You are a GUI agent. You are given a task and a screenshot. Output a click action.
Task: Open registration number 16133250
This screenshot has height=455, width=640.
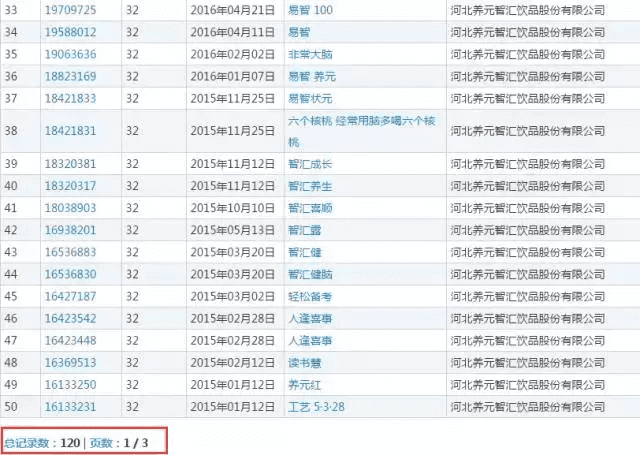[x=70, y=384]
